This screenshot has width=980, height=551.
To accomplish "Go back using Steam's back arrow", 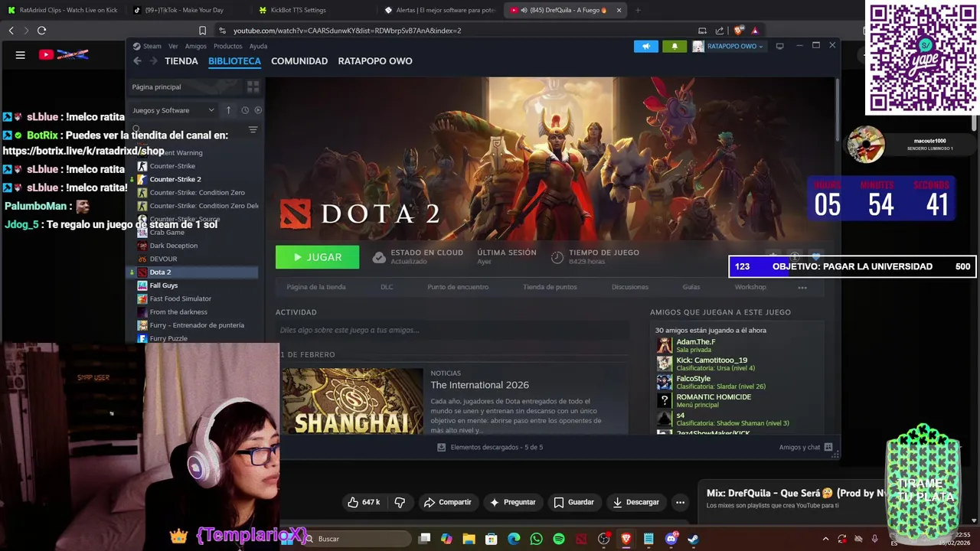I will coord(137,61).
